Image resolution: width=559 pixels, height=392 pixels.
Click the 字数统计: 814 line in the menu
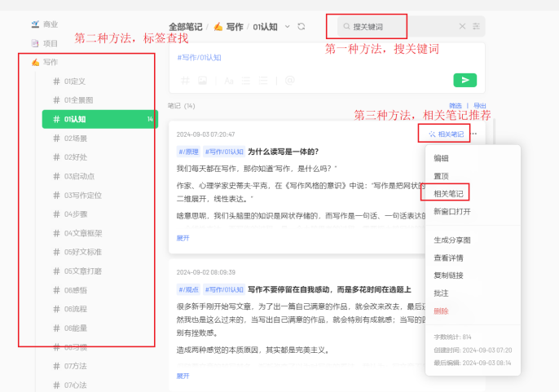pos(452,337)
